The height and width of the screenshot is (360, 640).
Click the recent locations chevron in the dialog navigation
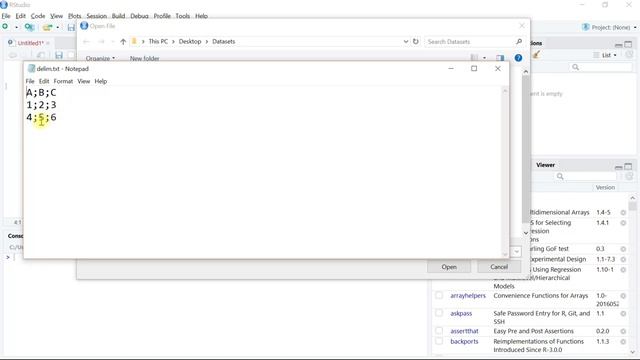click(113, 42)
